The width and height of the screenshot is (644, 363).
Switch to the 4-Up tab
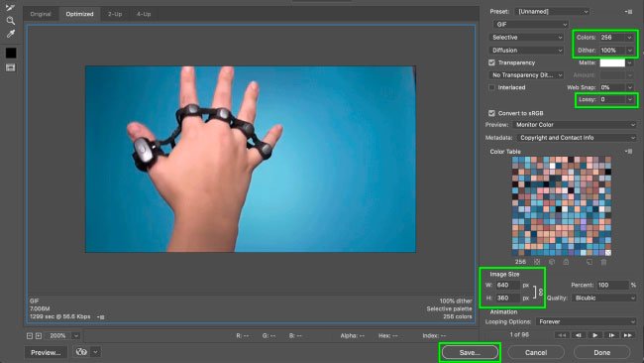pos(144,14)
